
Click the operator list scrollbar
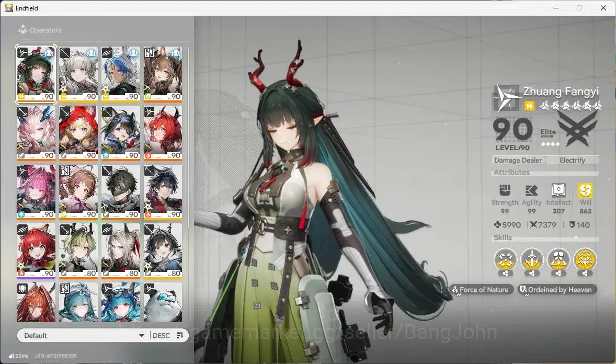point(188,138)
